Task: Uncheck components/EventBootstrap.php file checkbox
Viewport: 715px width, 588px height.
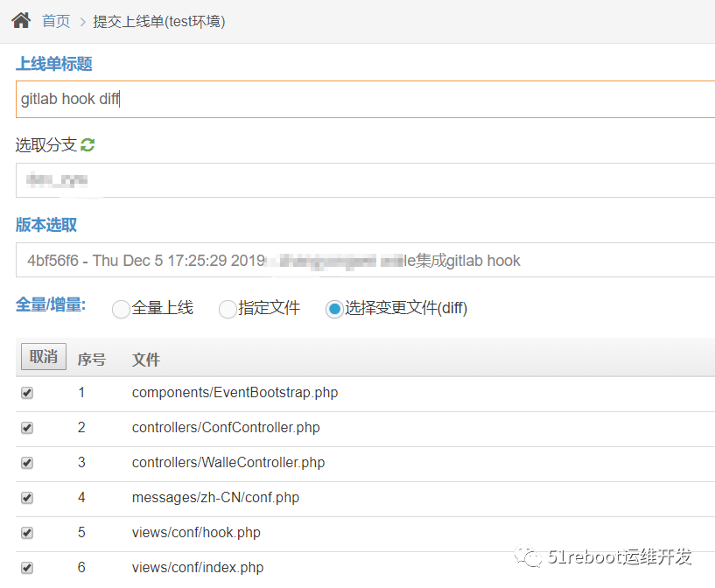Action: (26, 393)
